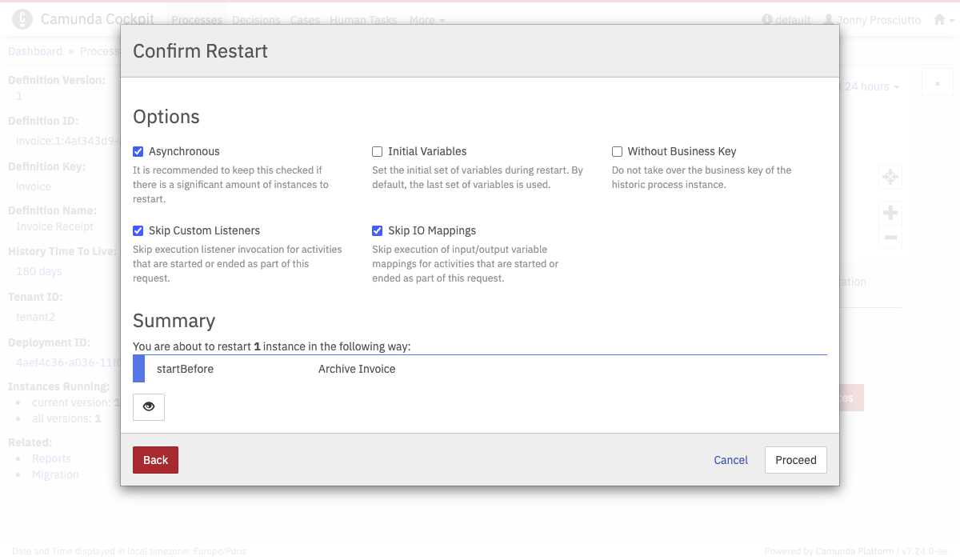
Task: Zoom in with the plus icon
Action: (x=890, y=213)
